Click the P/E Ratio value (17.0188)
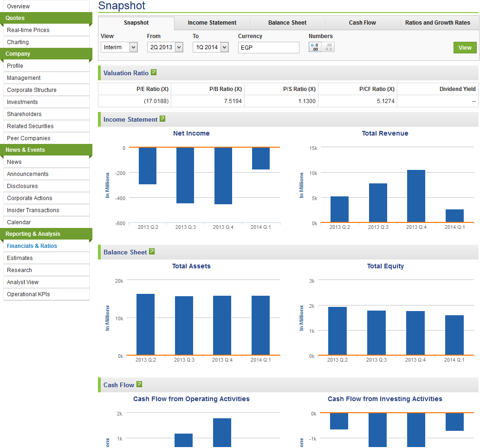Viewport: 480px width, 448px height. click(x=156, y=101)
